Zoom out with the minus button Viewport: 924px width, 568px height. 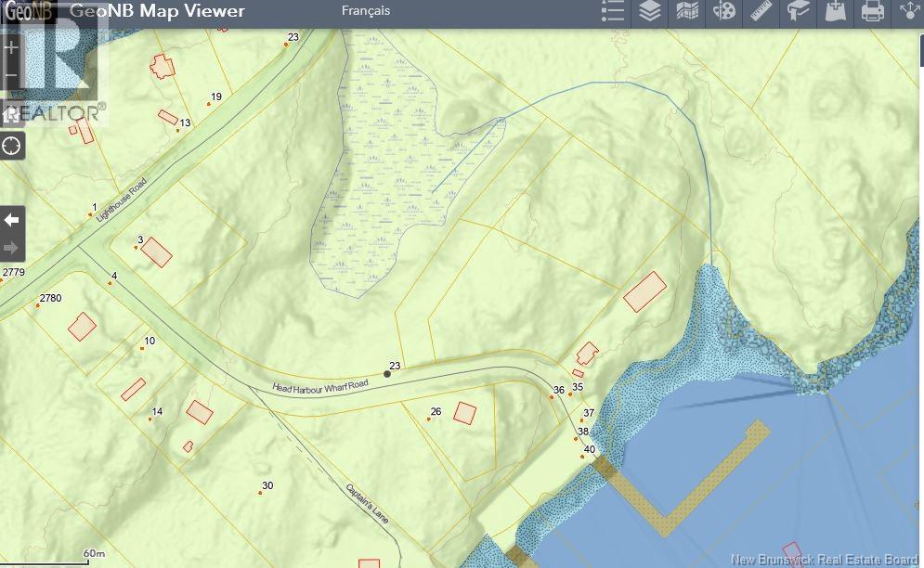click(x=11, y=77)
